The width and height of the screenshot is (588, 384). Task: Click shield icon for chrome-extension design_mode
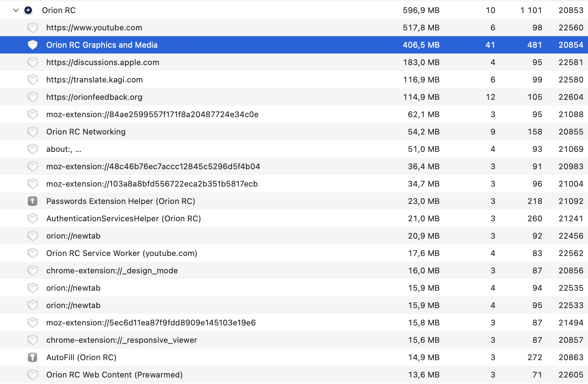click(33, 270)
